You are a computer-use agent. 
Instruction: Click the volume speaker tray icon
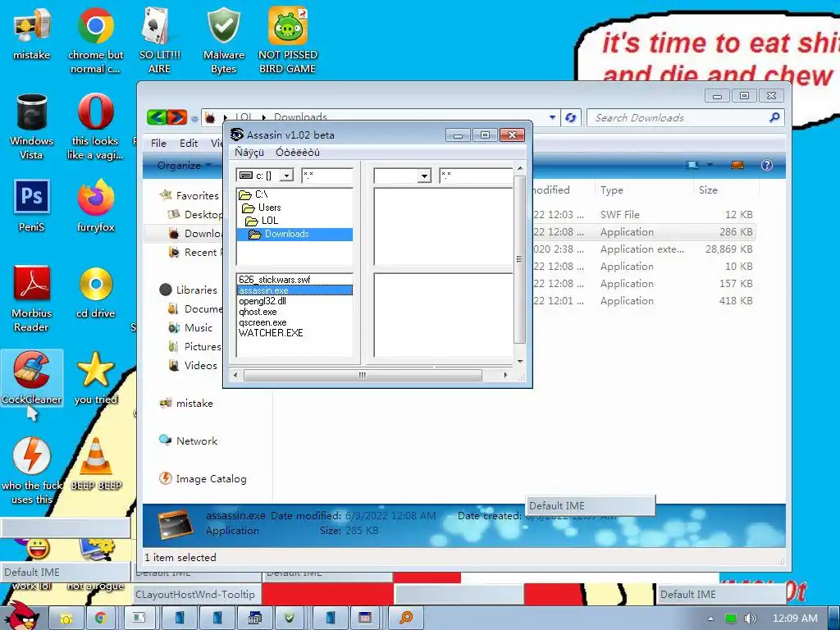tap(750, 619)
